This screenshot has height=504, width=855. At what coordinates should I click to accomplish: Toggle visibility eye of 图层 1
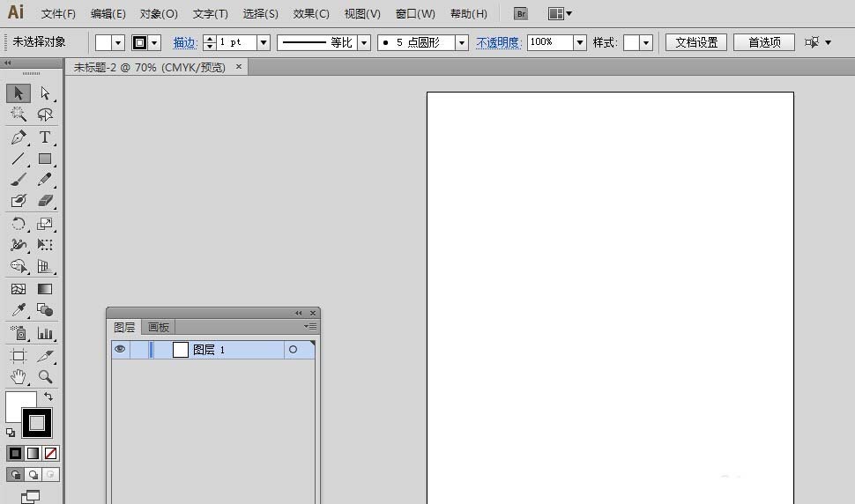(x=120, y=349)
